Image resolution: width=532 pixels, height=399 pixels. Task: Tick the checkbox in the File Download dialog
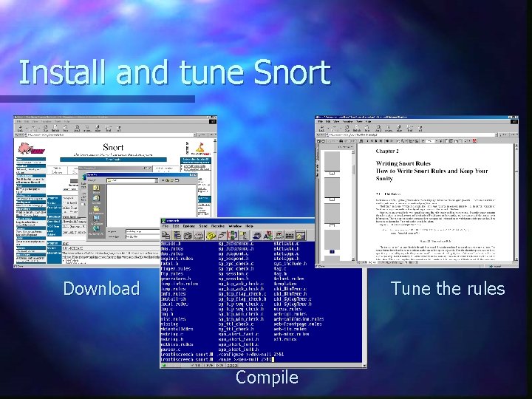[83, 204]
